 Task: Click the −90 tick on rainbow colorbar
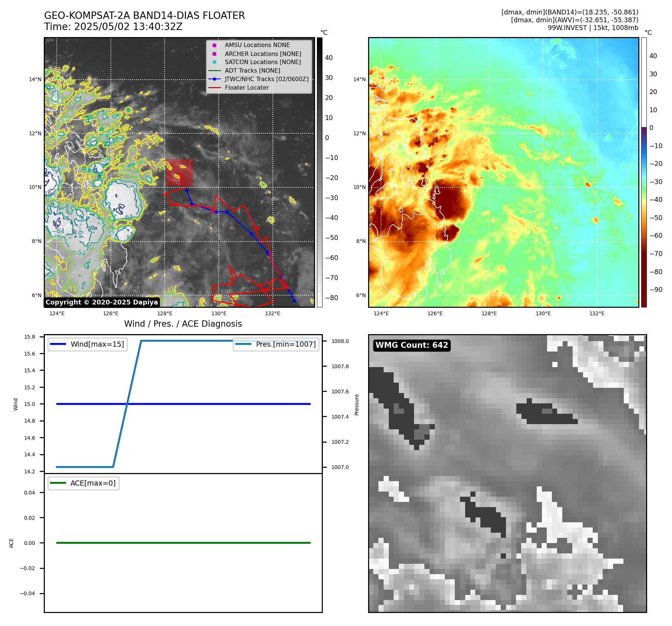point(656,290)
